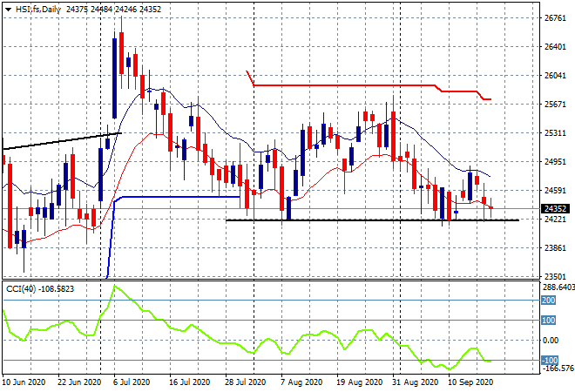This screenshot has width=575, height=392.
Task: Click the current price tag 24352
Action: [556, 209]
